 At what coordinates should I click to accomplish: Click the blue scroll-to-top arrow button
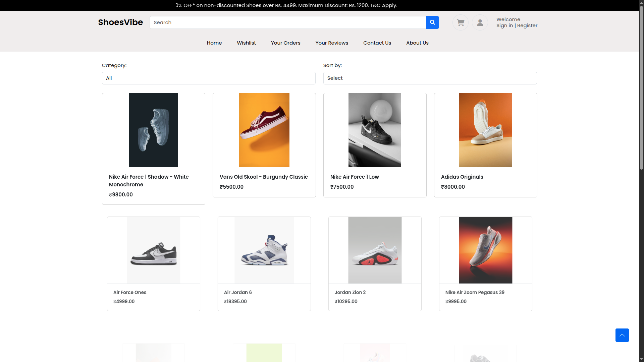point(622,335)
